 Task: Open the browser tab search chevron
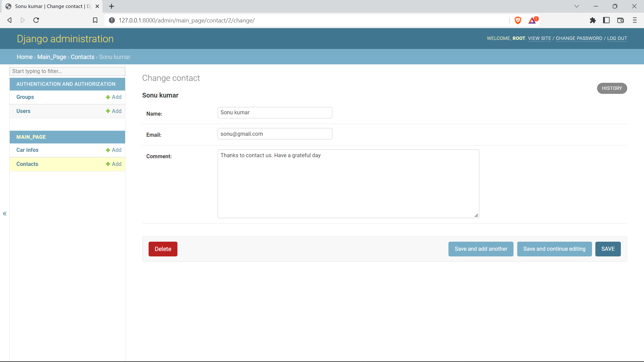click(577, 6)
